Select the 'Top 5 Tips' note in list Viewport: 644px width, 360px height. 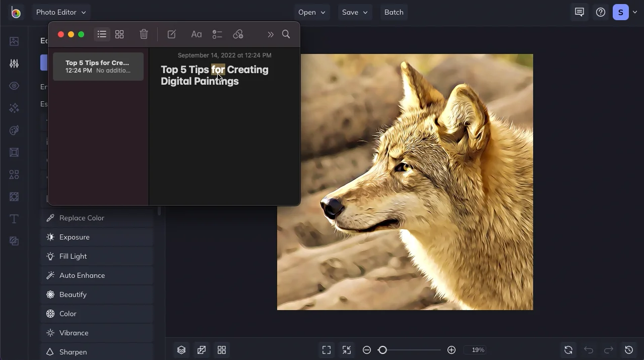98,67
